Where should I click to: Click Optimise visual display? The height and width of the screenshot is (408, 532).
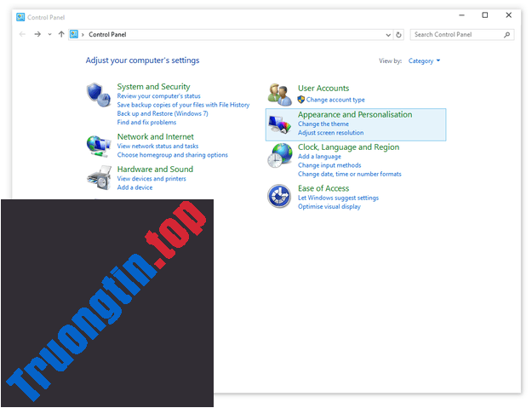click(329, 207)
